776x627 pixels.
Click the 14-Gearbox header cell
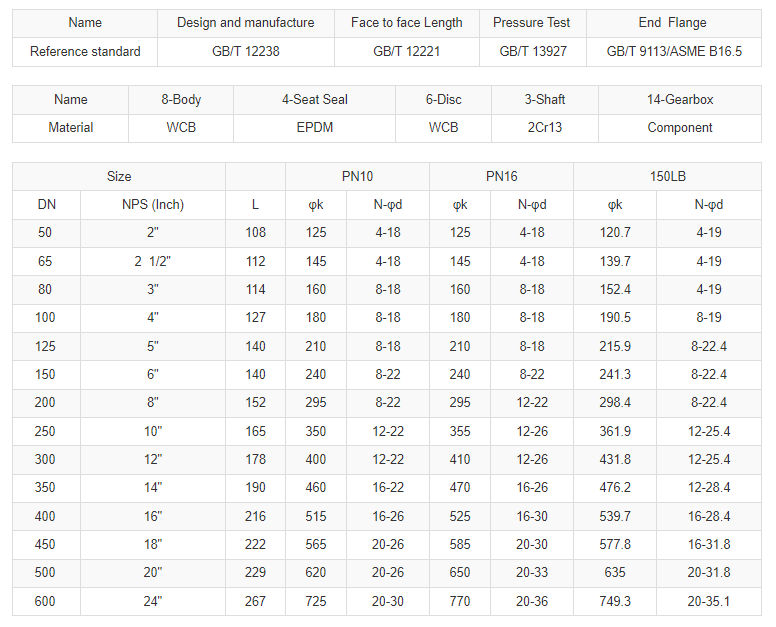pyautogui.click(x=679, y=99)
